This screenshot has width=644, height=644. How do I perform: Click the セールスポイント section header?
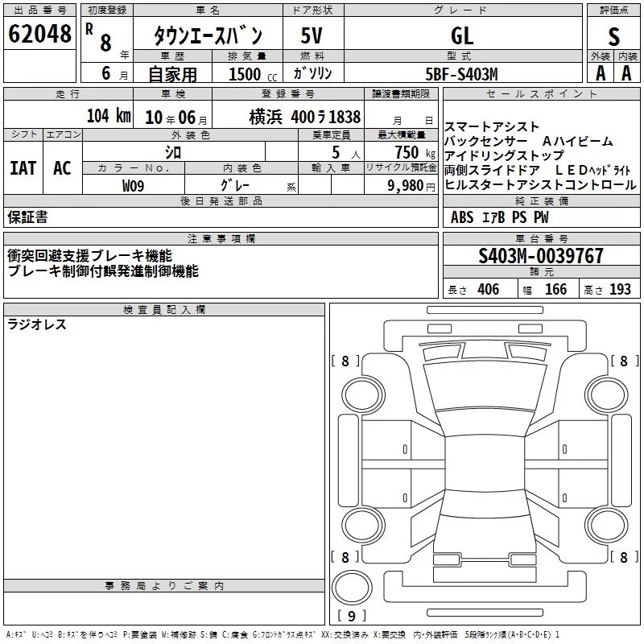click(x=541, y=94)
